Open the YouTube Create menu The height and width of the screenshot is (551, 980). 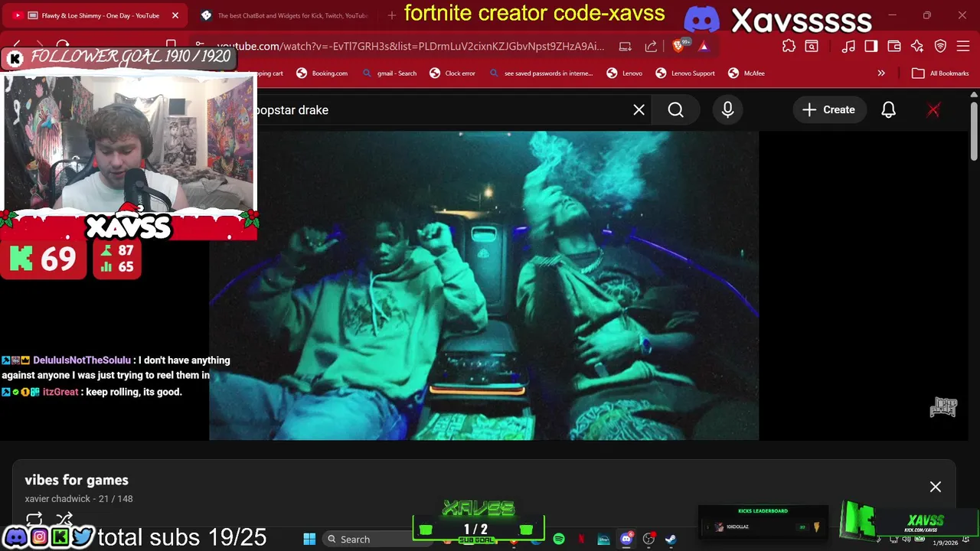pyautogui.click(x=828, y=110)
